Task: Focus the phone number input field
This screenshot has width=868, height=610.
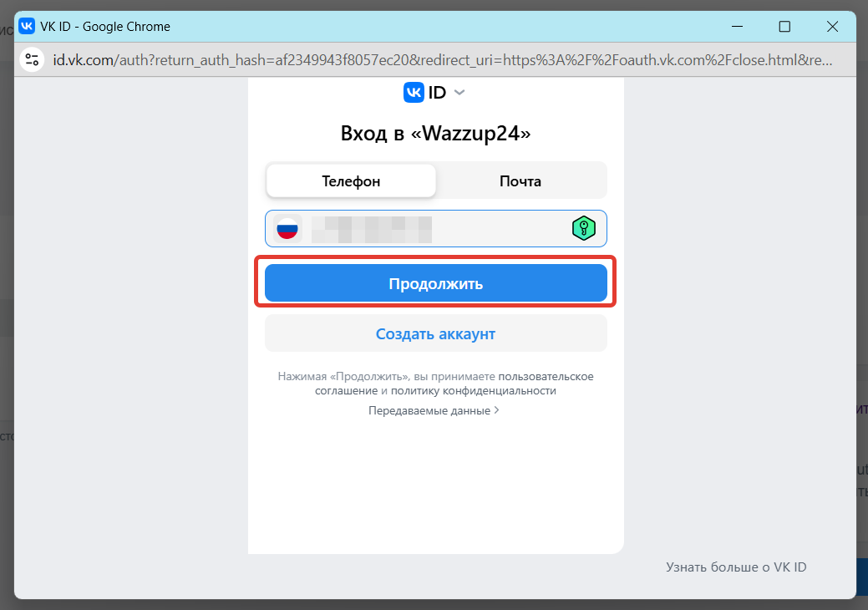Action: tap(435, 229)
